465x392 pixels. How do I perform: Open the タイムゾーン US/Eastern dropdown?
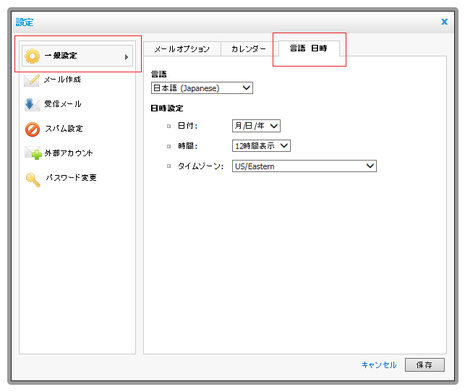(x=304, y=166)
